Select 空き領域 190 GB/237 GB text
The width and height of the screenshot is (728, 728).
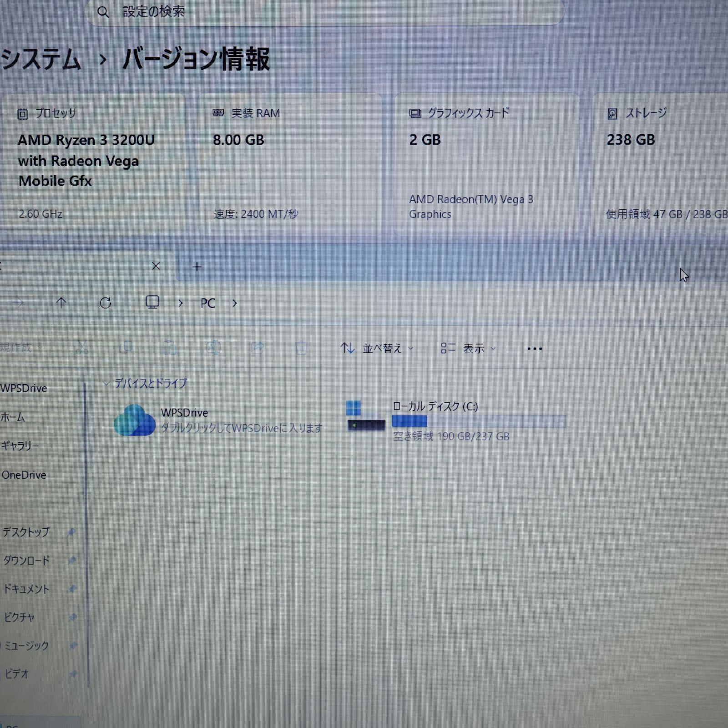pyautogui.click(x=451, y=436)
